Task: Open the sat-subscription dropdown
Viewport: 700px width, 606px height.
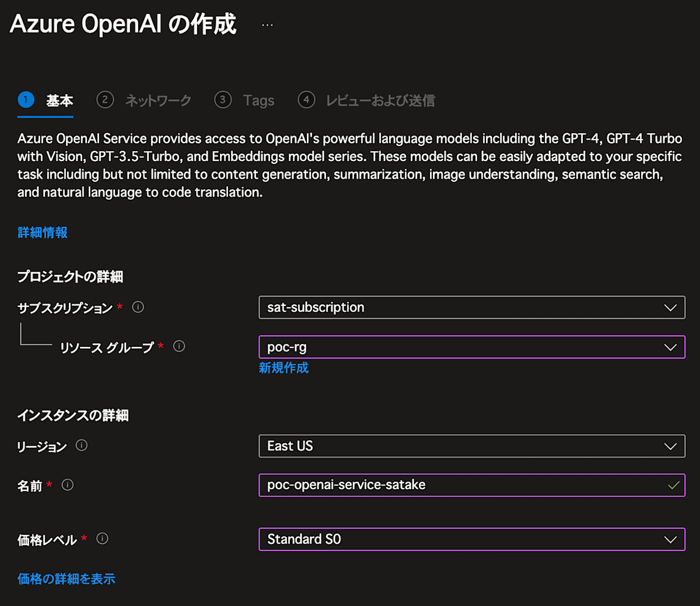Action: (472, 307)
